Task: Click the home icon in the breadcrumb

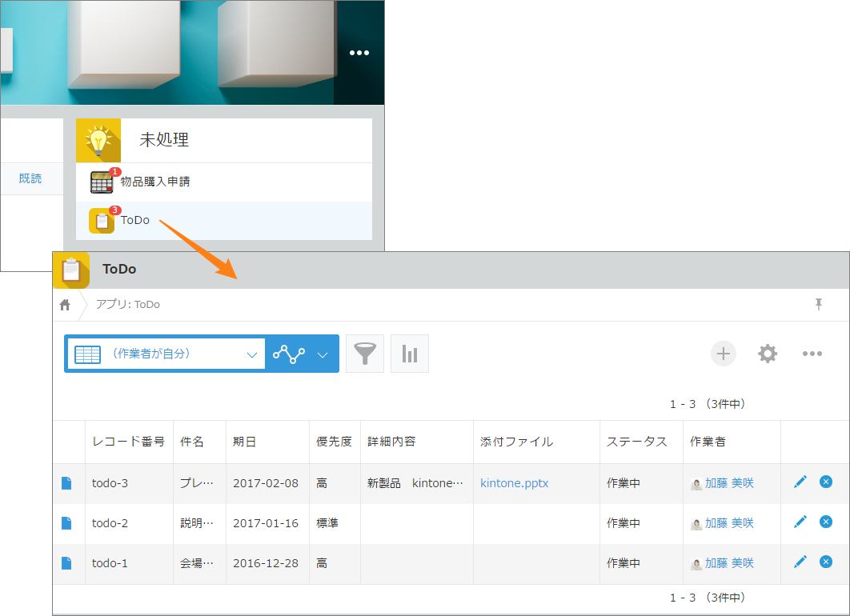Action: point(64,305)
